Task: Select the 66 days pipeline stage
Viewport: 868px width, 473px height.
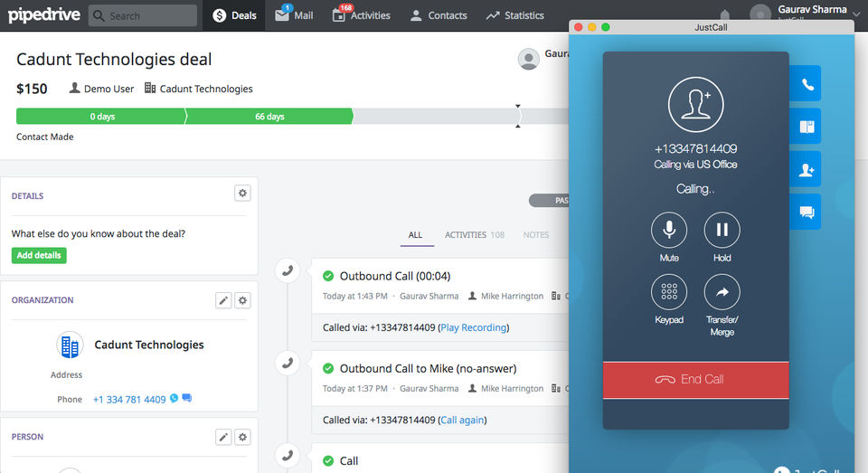Action: click(x=269, y=117)
